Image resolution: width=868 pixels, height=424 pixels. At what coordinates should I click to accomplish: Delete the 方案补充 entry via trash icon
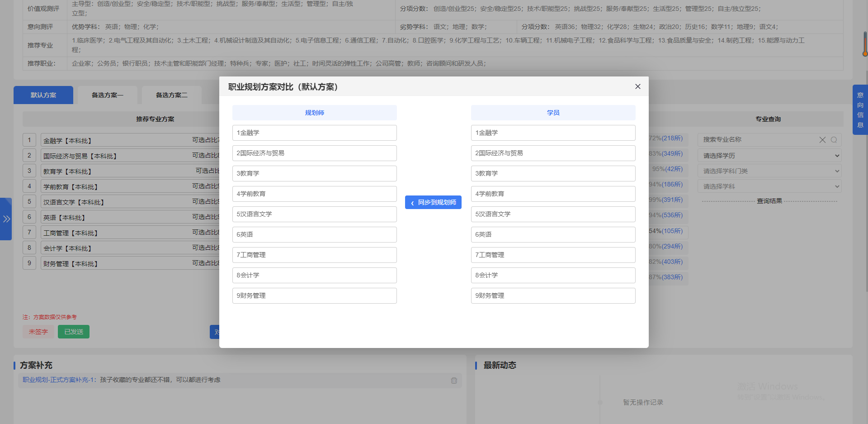click(x=454, y=381)
